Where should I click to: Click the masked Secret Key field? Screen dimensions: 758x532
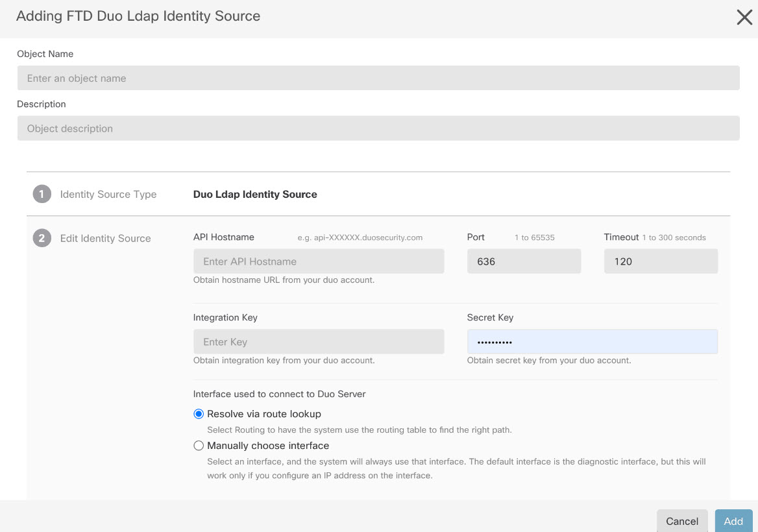click(x=592, y=342)
